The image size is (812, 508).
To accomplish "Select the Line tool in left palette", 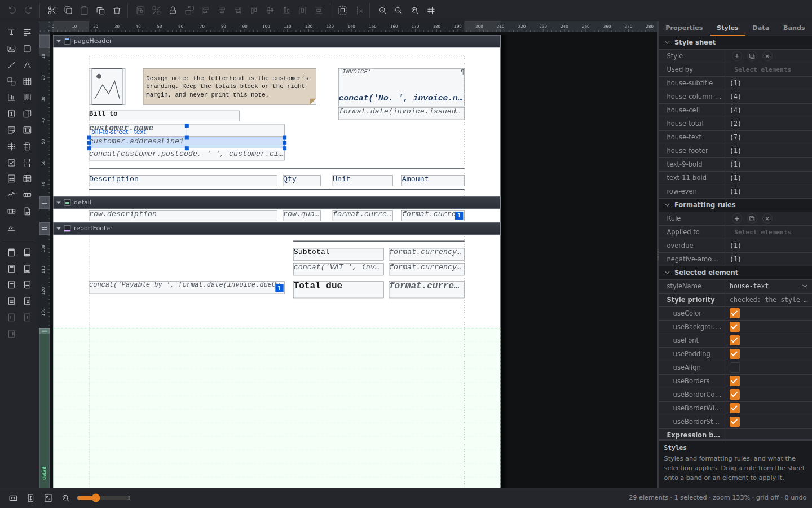I will 11,65.
